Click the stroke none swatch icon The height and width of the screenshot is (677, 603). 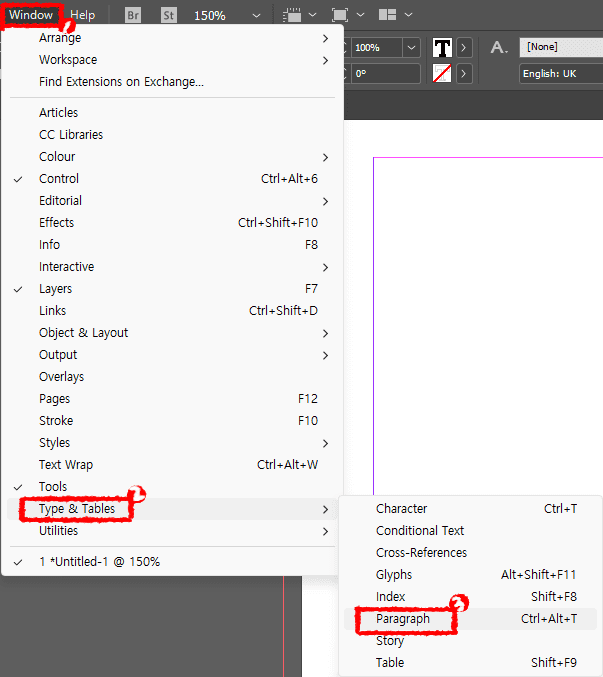pyautogui.click(x=442, y=73)
